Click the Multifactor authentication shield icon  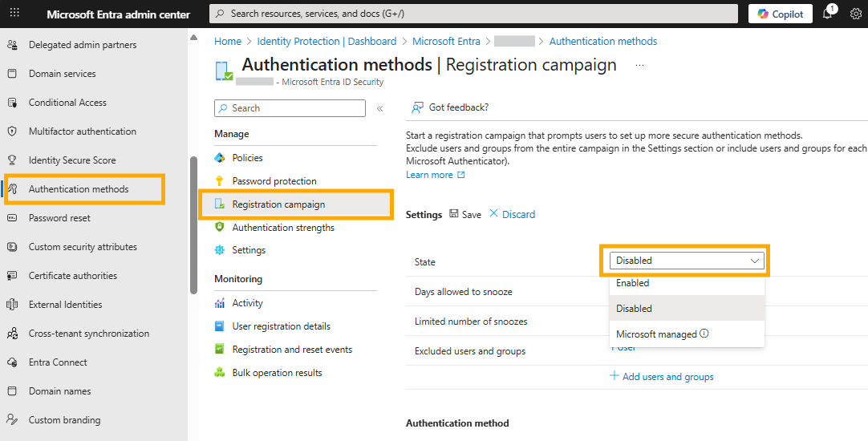(12, 131)
